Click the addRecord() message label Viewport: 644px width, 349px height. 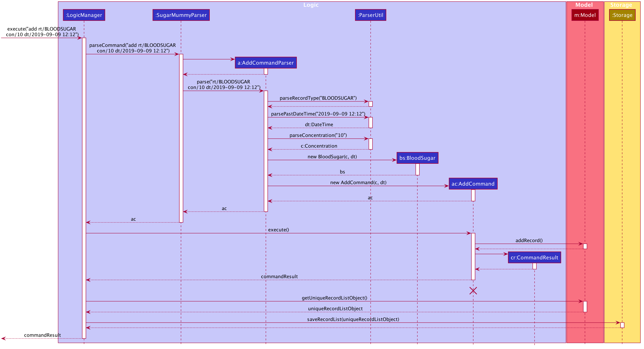529,241
